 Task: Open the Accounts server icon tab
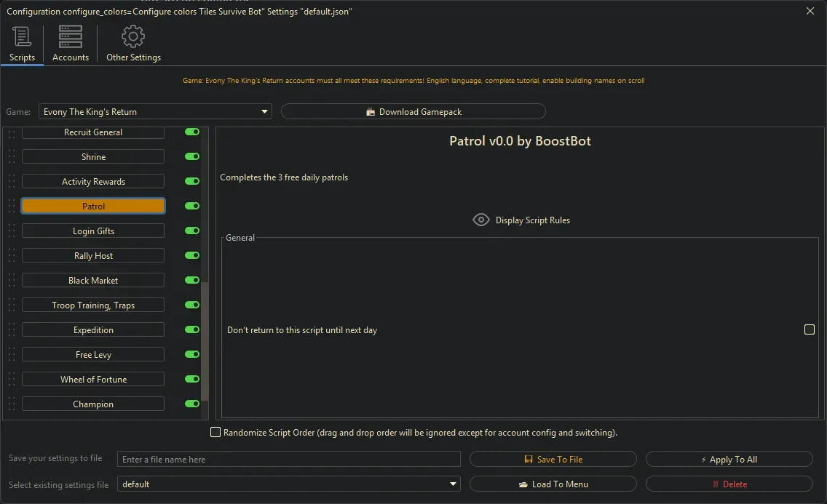tap(71, 37)
